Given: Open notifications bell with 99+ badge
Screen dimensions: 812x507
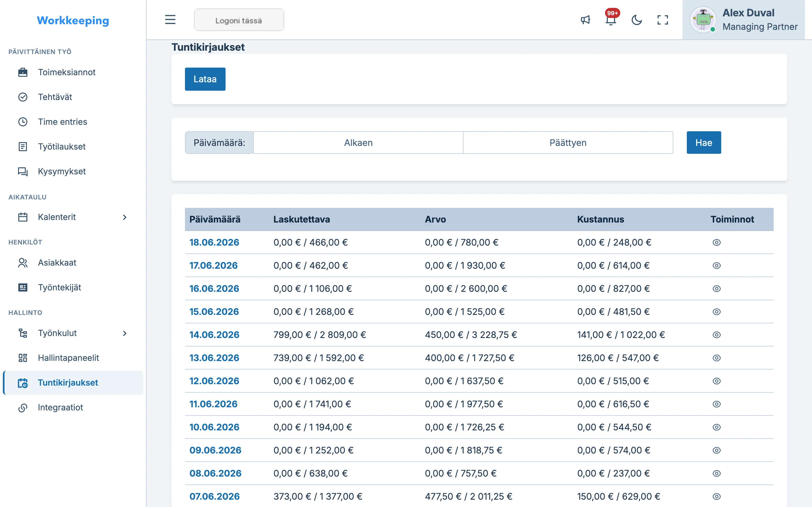Looking at the screenshot, I should pyautogui.click(x=611, y=20).
